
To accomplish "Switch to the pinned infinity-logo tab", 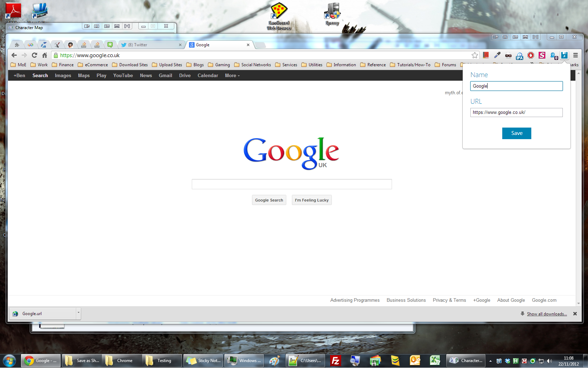I will [30, 45].
